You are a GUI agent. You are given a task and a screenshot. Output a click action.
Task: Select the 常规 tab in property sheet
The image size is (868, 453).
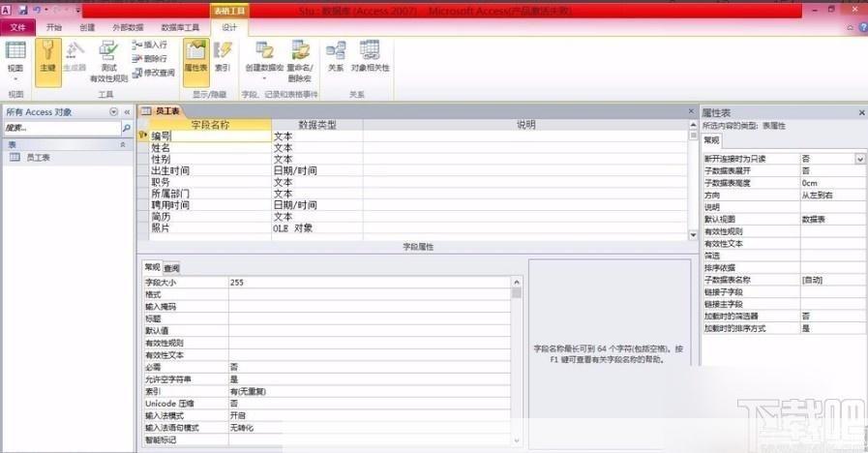click(712, 140)
